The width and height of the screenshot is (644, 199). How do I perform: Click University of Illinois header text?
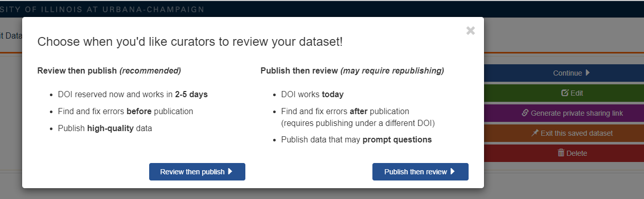[x=102, y=9]
